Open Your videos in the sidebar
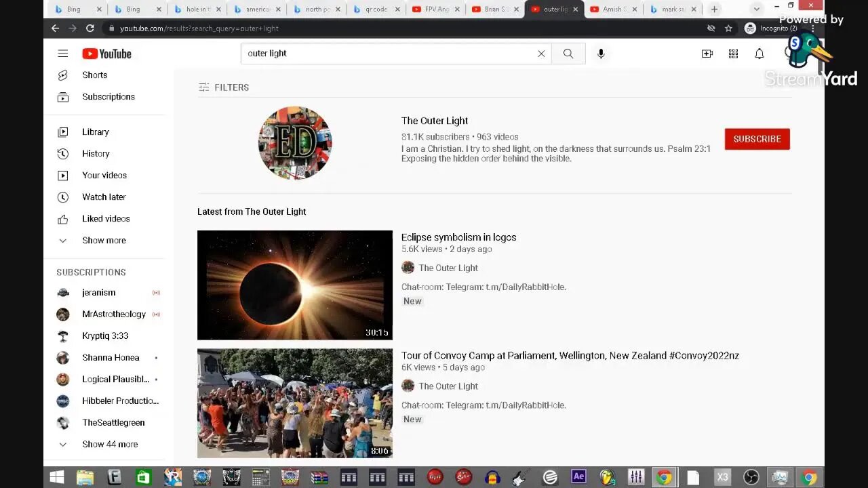 (x=104, y=176)
